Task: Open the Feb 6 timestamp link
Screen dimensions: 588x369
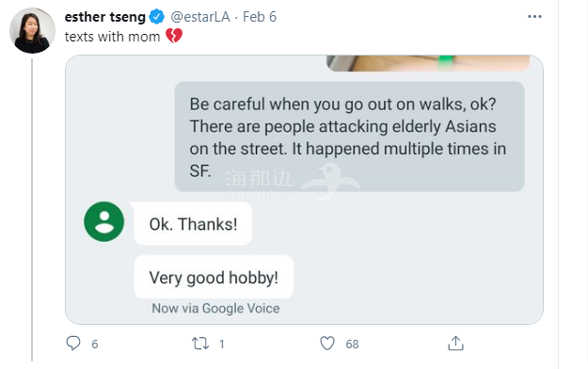Action: coord(260,17)
